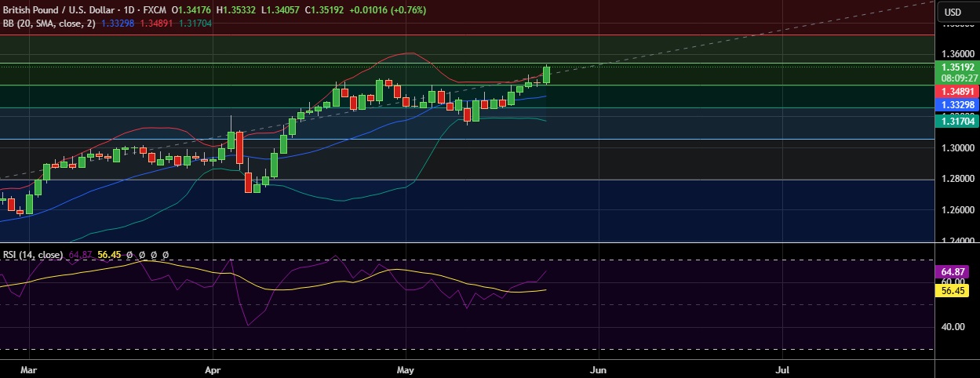This screenshot has height=378, width=980.
Task: Click the purple RSI value 64.87 in legend
Action: 81,256
